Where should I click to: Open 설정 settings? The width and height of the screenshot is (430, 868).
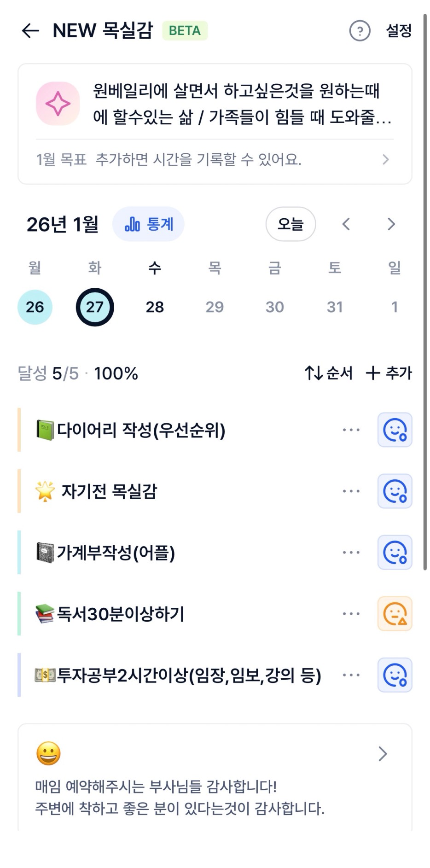tap(399, 31)
